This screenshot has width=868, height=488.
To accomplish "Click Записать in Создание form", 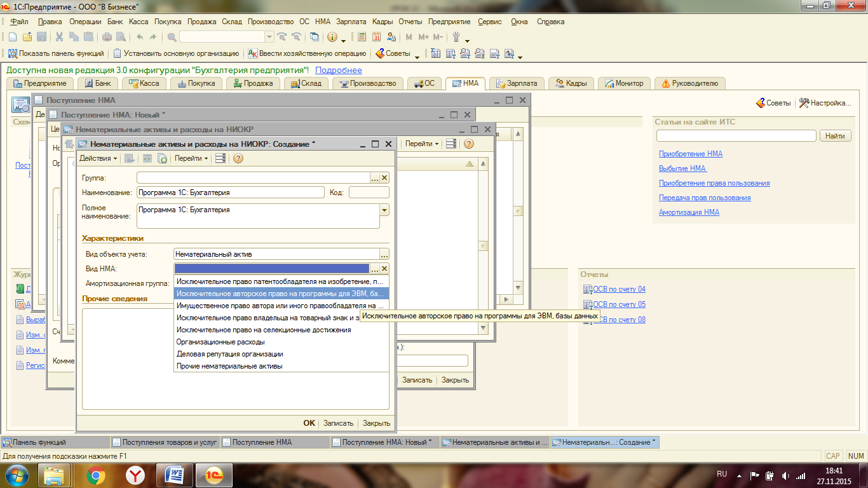I will 338,423.
